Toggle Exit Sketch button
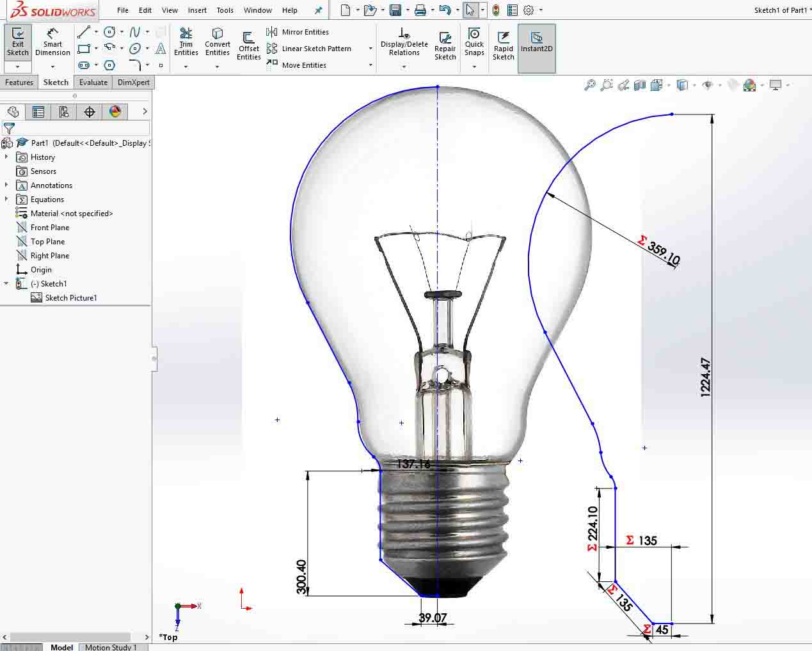Image resolution: width=812 pixels, height=651 pixels. point(18,42)
